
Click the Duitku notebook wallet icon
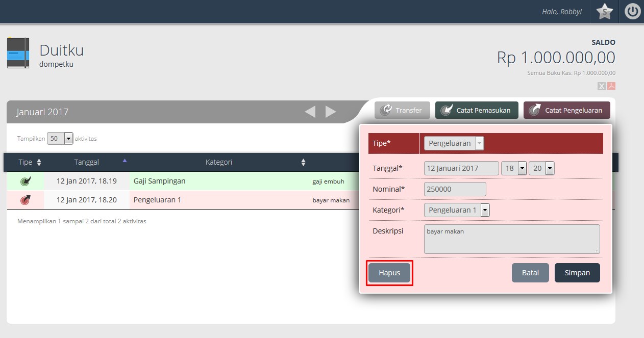pyautogui.click(x=18, y=53)
